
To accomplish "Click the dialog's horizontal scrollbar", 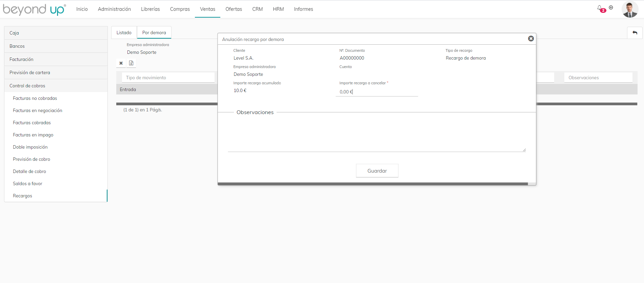I will (373, 184).
